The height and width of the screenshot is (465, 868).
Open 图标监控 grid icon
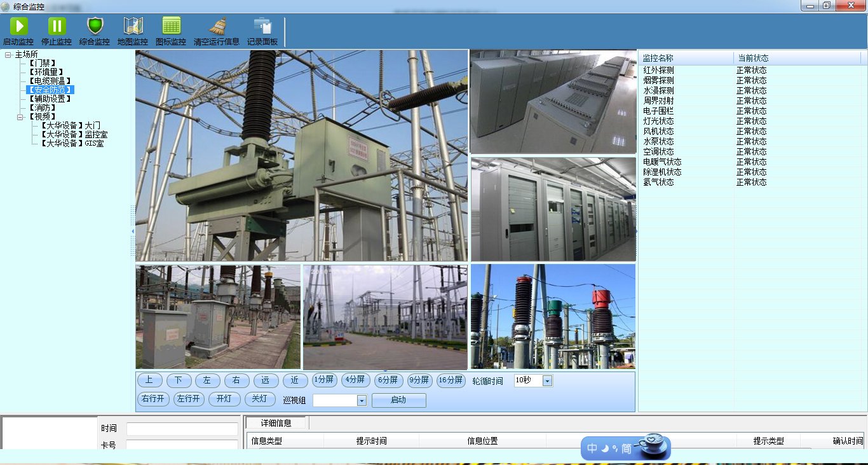(172, 26)
